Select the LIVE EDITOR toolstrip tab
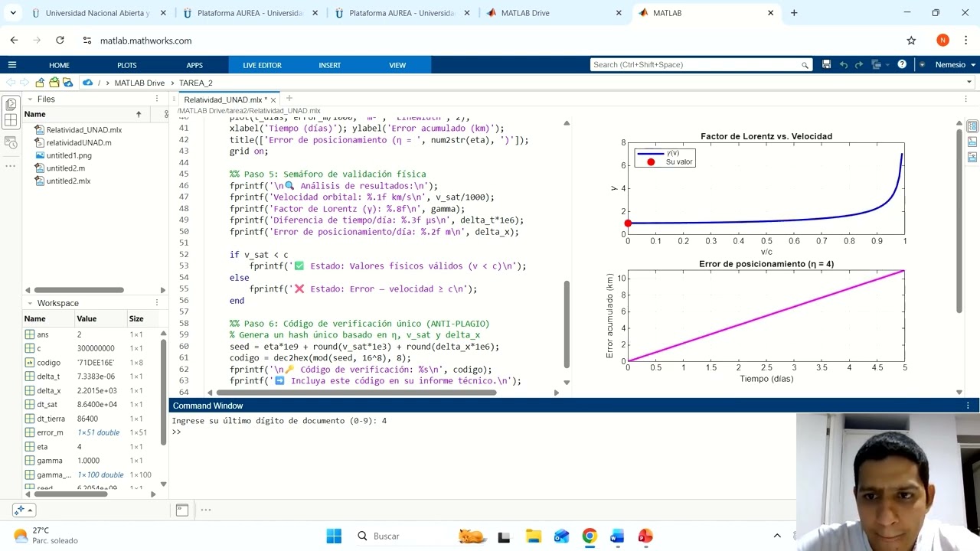The height and width of the screenshot is (551, 980). click(262, 65)
